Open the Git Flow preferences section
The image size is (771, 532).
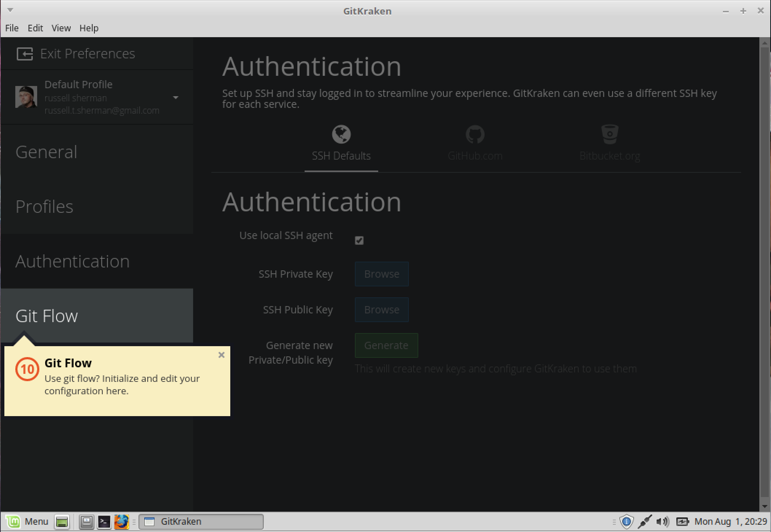97,316
